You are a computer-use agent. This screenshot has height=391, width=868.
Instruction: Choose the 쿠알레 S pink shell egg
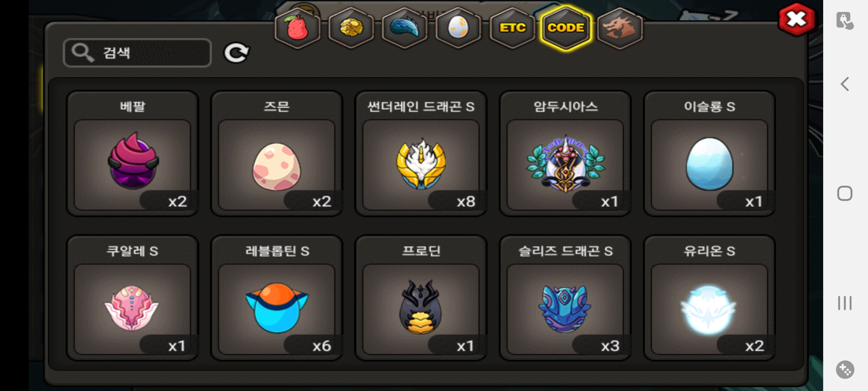132,298
